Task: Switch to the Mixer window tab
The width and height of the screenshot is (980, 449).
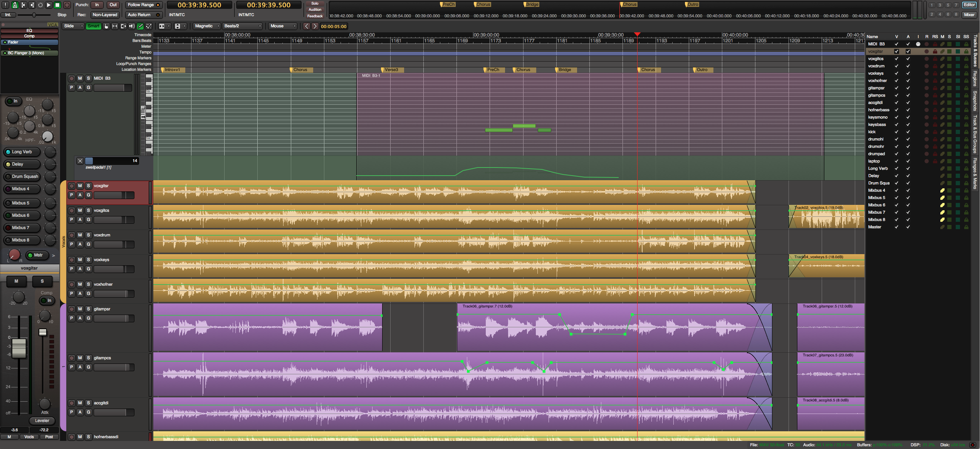Action: (x=969, y=15)
